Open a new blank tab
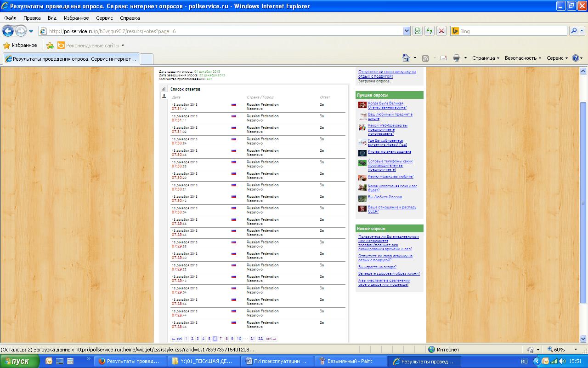This screenshot has width=588, height=368. coord(146,59)
